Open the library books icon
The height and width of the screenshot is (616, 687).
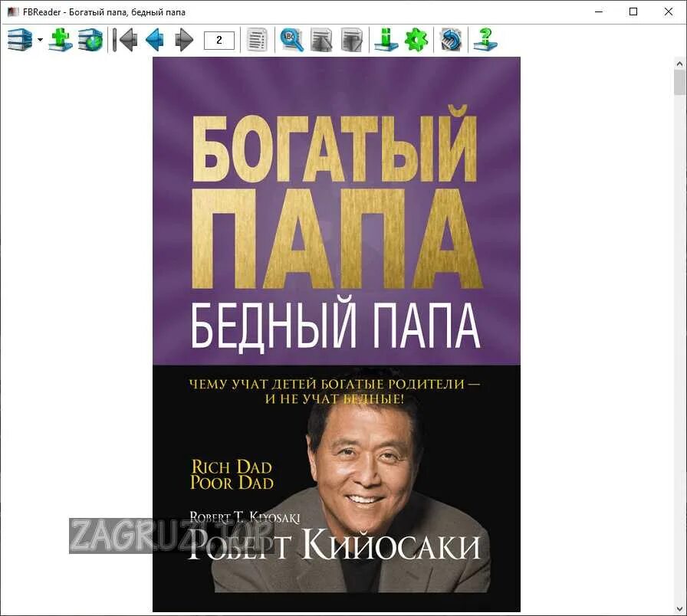[x=20, y=40]
